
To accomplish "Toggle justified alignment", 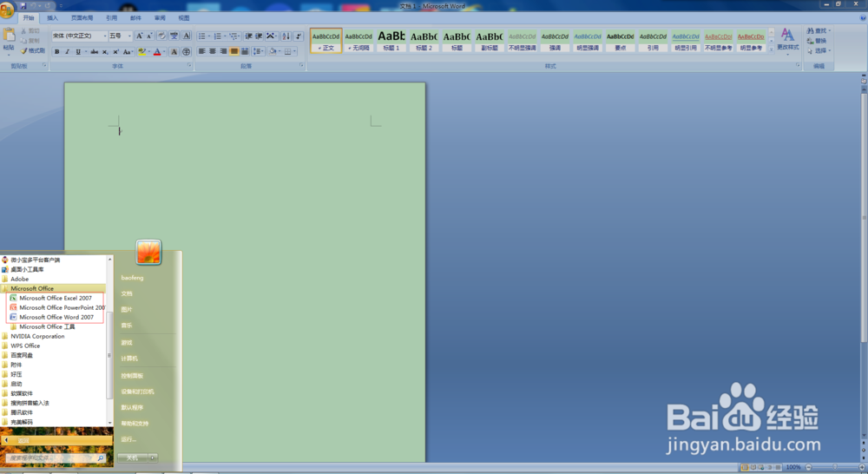I will point(234,51).
